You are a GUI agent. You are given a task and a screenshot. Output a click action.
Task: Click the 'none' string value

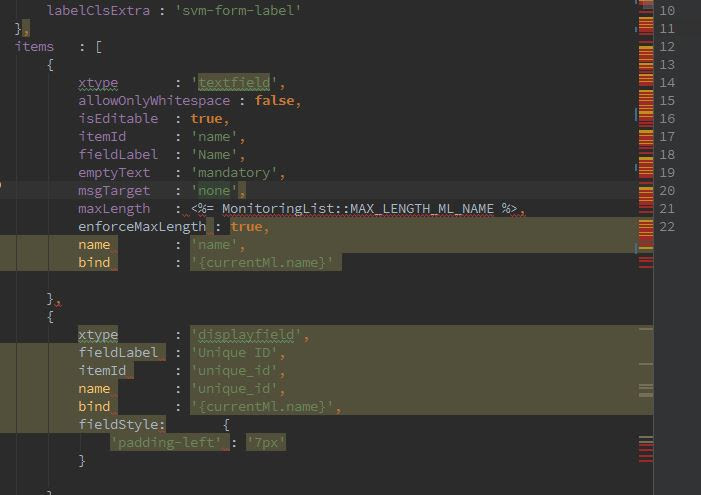click(214, 190)
